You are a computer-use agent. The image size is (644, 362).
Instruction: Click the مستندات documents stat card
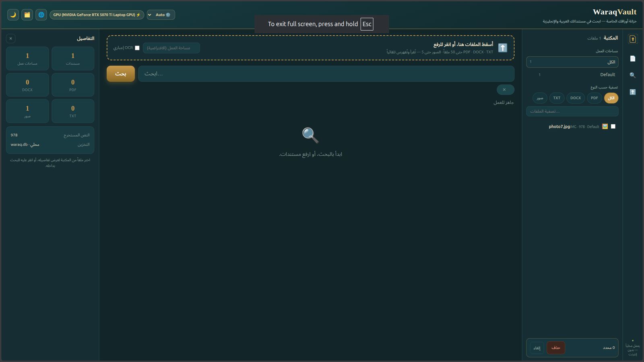(x=73, y=59)
